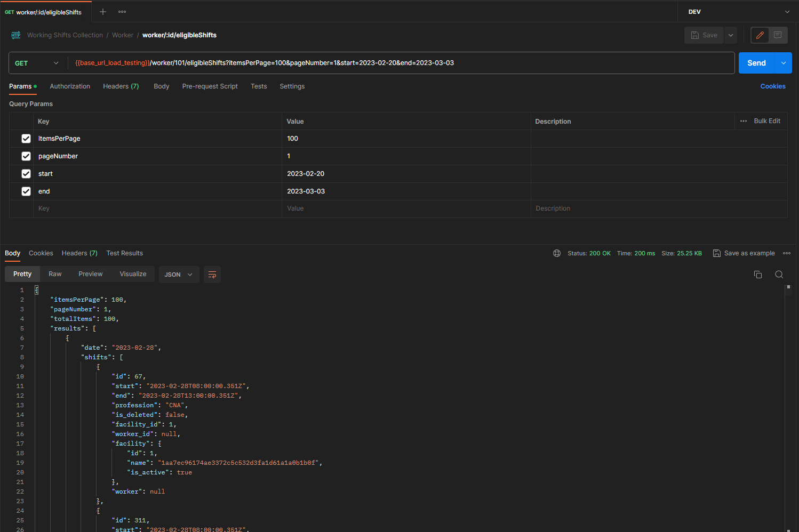Screen dimensions: 799x532
Task: Select the response Body tab
Action: [12, 253]
